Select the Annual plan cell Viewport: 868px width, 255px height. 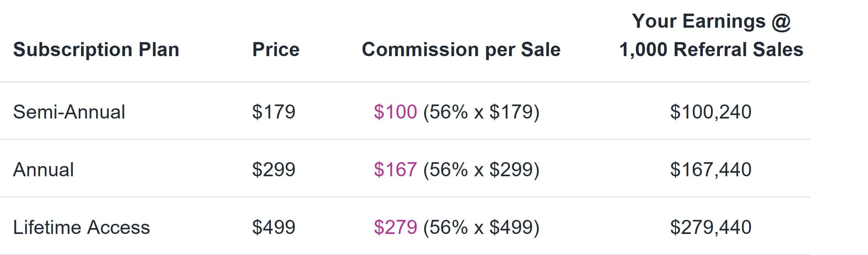pos(43,170)
